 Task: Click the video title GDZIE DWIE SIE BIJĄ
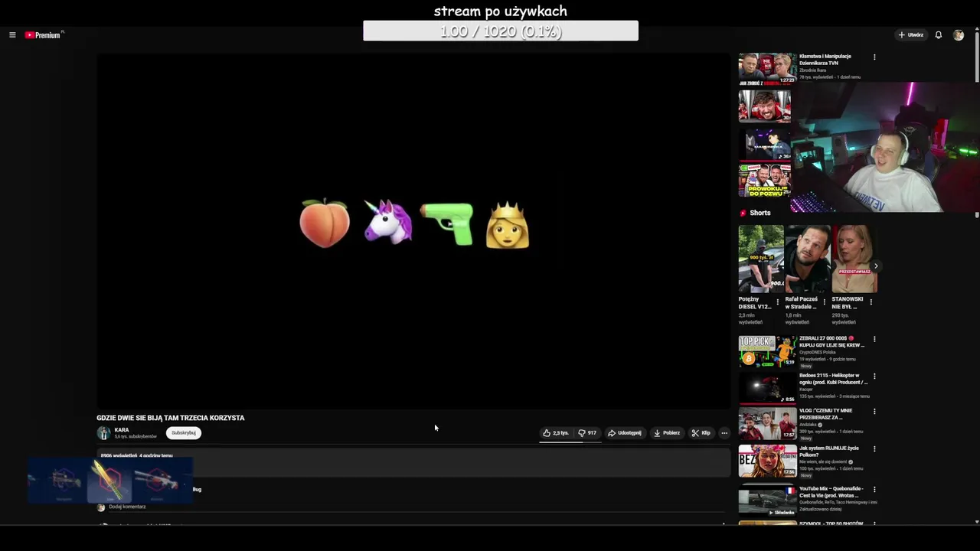[171, 418]
